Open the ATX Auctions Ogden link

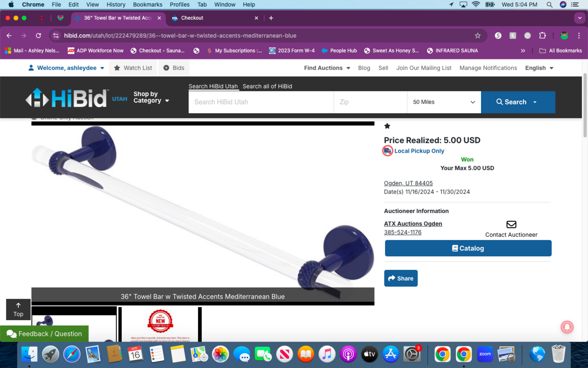413,224
